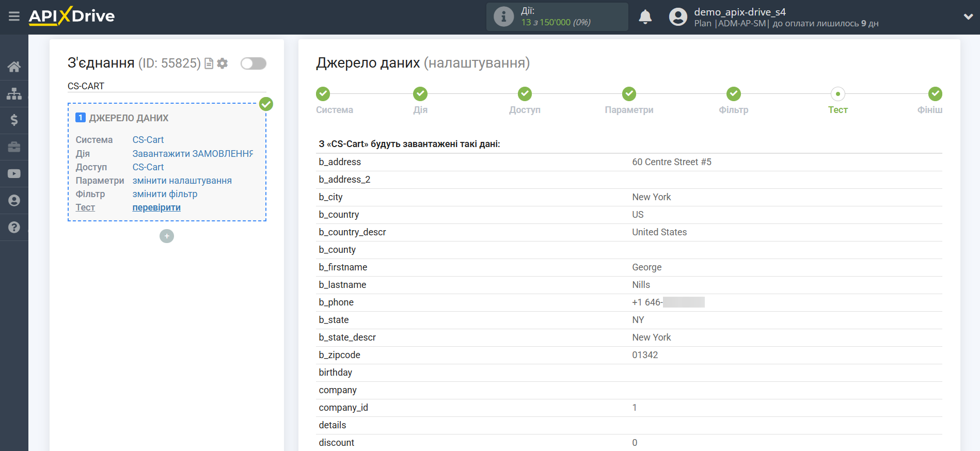Screen dimensions: 980x451
Task: Select the b_city value New York
Action: click(652, 197)
